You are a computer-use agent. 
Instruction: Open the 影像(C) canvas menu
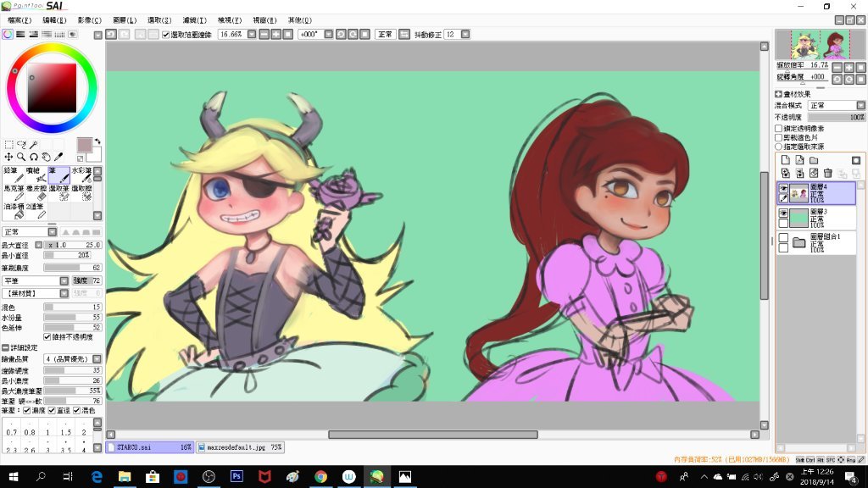coord(89,20)
